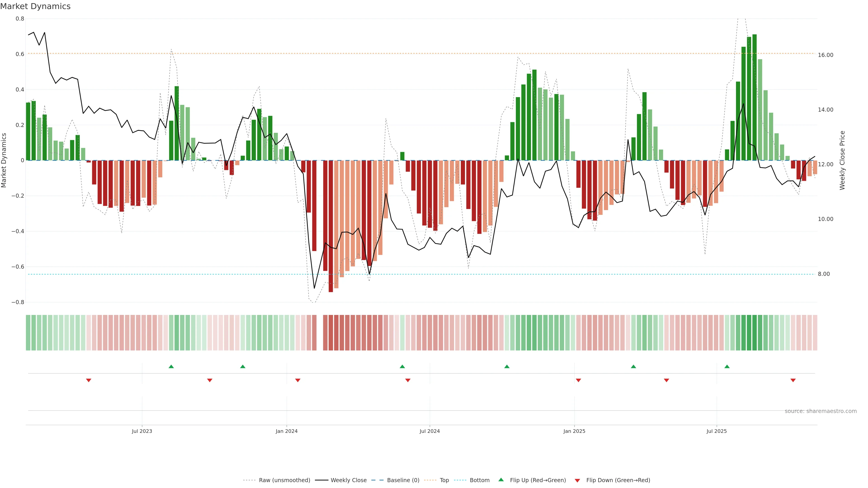Click the Jan 2024 x-axis label

[286, 431]
